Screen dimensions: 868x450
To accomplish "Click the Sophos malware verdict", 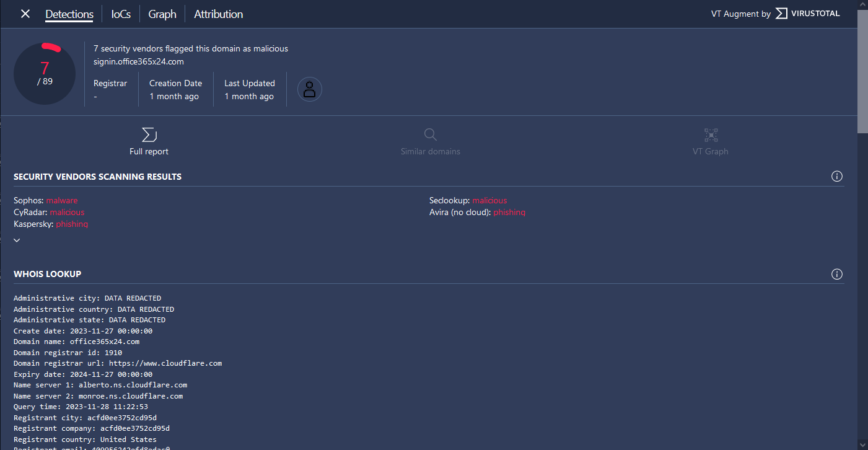I will click(x=62, y=200).
